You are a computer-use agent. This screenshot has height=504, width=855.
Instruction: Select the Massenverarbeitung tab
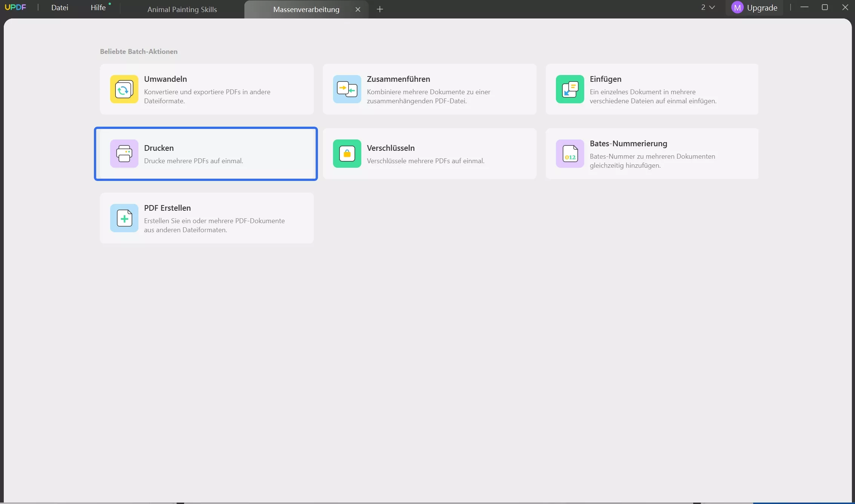pos(306,9)
